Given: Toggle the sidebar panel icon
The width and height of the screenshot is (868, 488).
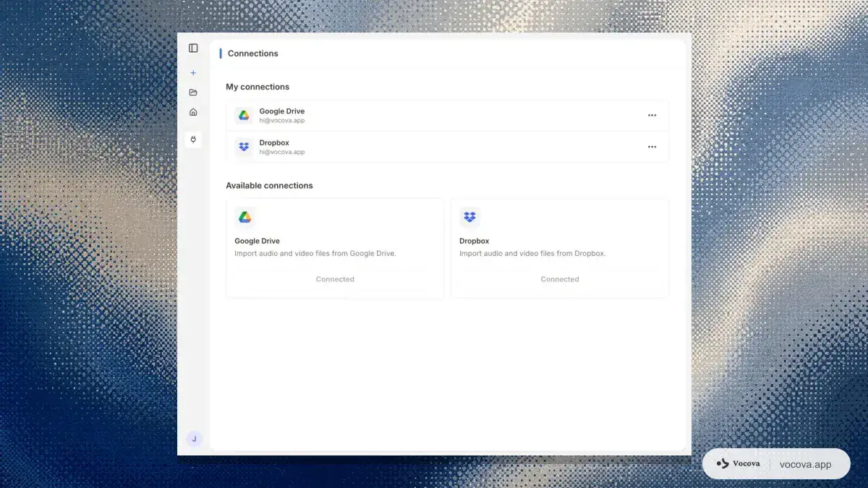Looking at the screenshot, I should (193, 48).
